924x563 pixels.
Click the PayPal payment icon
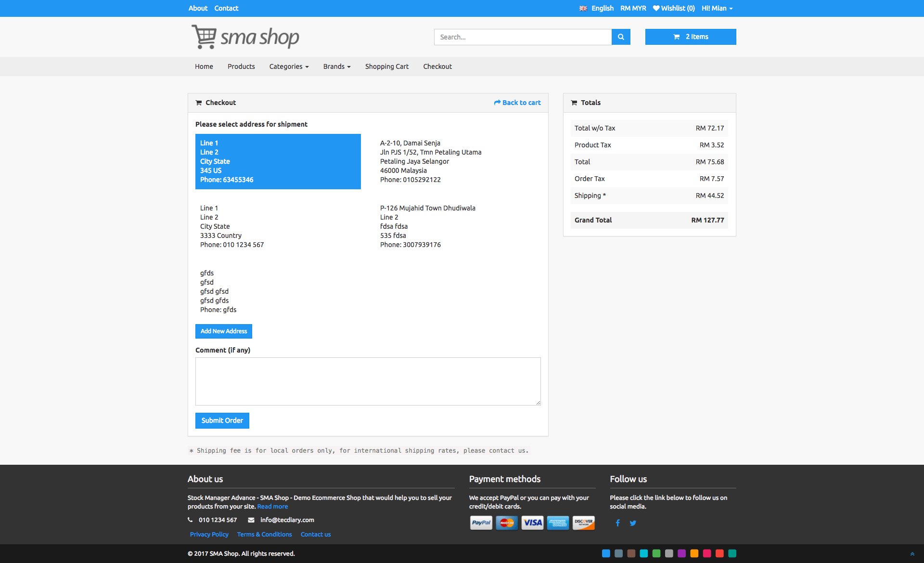click(x=481, y=523)
